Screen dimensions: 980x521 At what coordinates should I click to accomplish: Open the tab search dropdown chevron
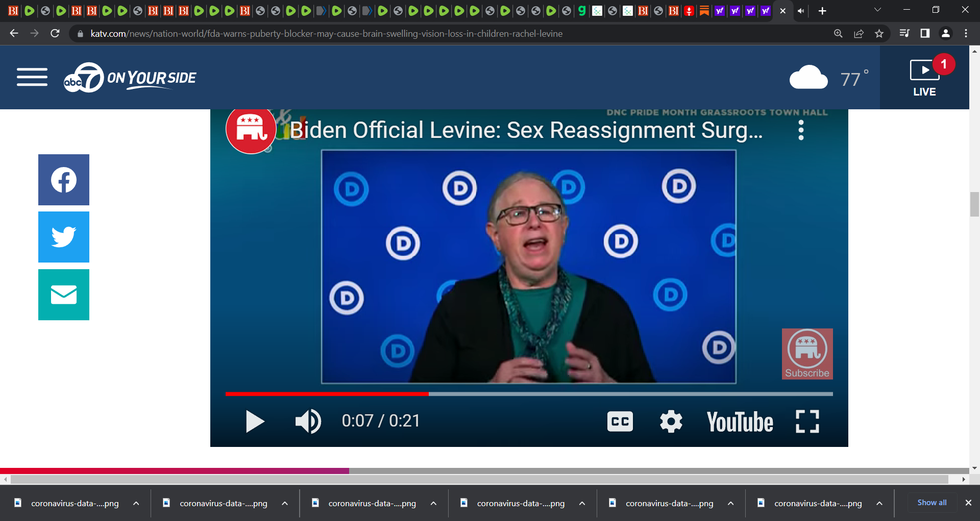point(877,10)
